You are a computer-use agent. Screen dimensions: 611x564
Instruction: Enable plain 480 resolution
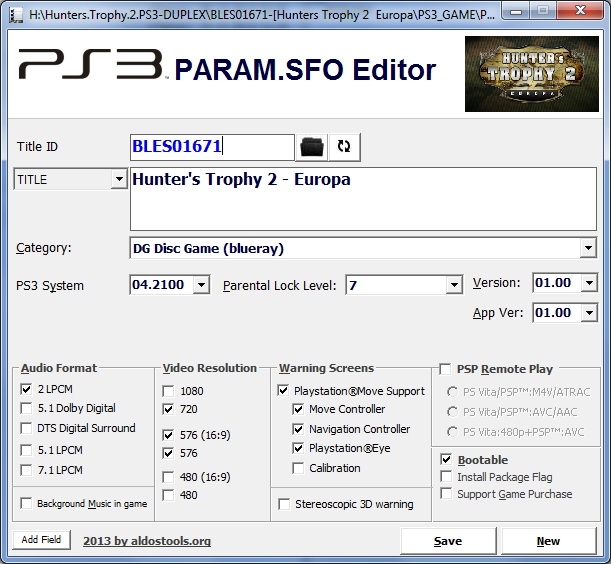168,495
